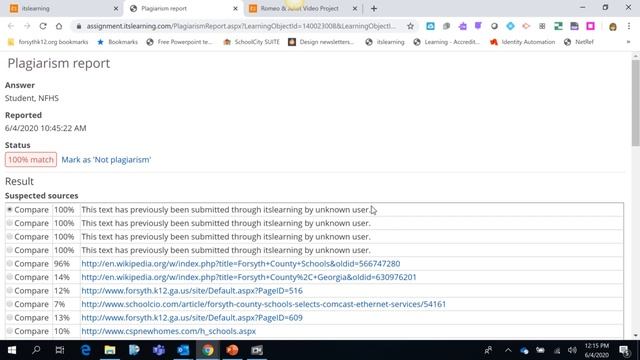This screenshot has height=360, width=640.
Task: Click the volume speaker tray icon
Action: point(572,350)
